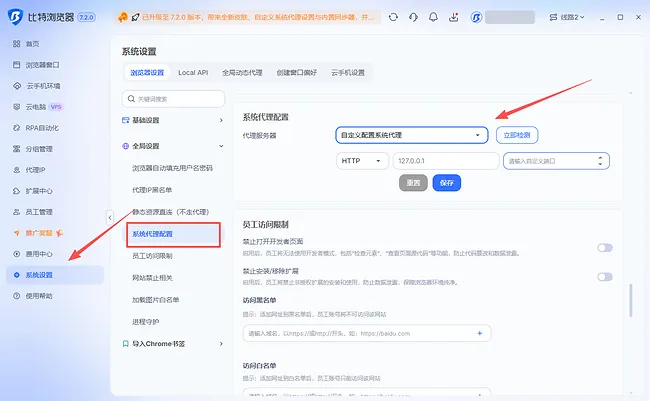
Task: Open the rocket upgrade announcement
Action: click(135, 17)
